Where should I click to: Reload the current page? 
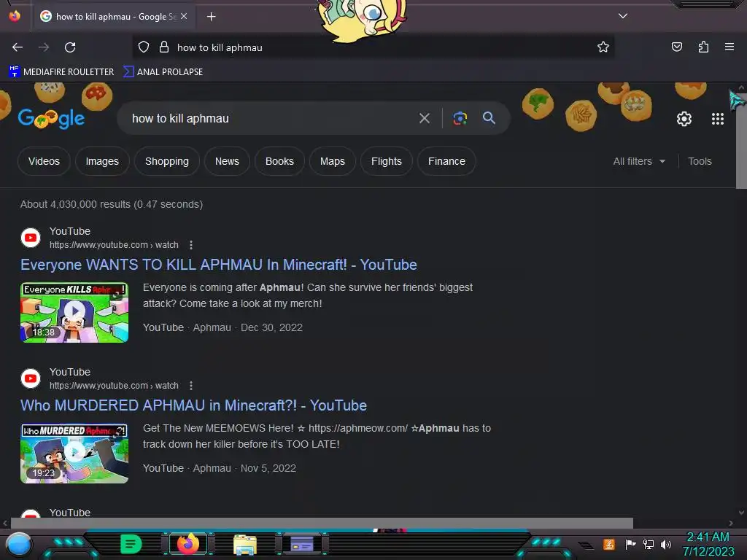[x=70, y=47]
